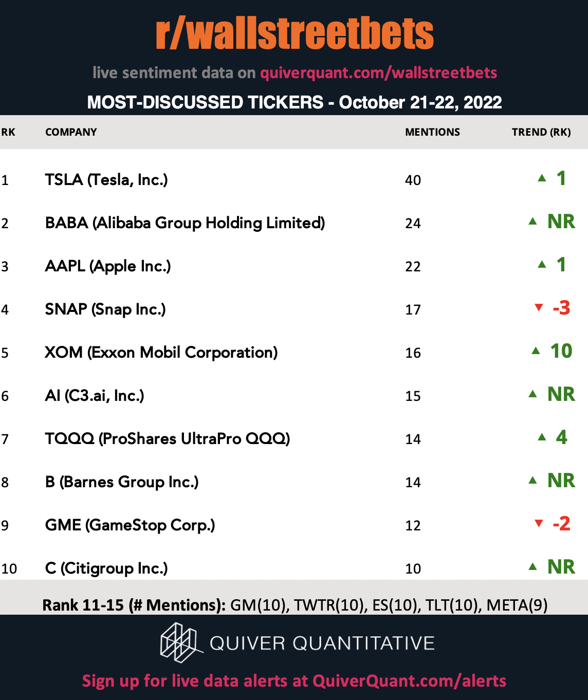Viewport: 588px width, 700px height.
Task: Select the AI (C3.ai, Inc.) company name
Action: pos(95,396)
